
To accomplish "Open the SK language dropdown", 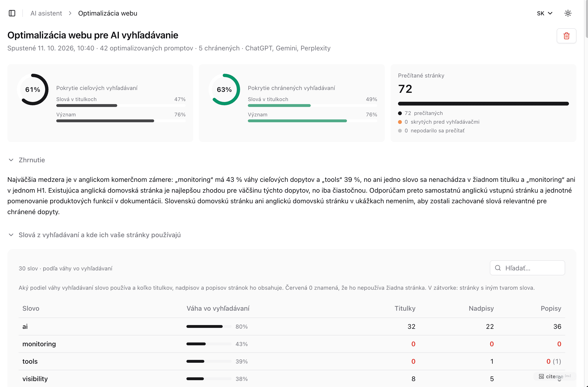I will point(544,13).
